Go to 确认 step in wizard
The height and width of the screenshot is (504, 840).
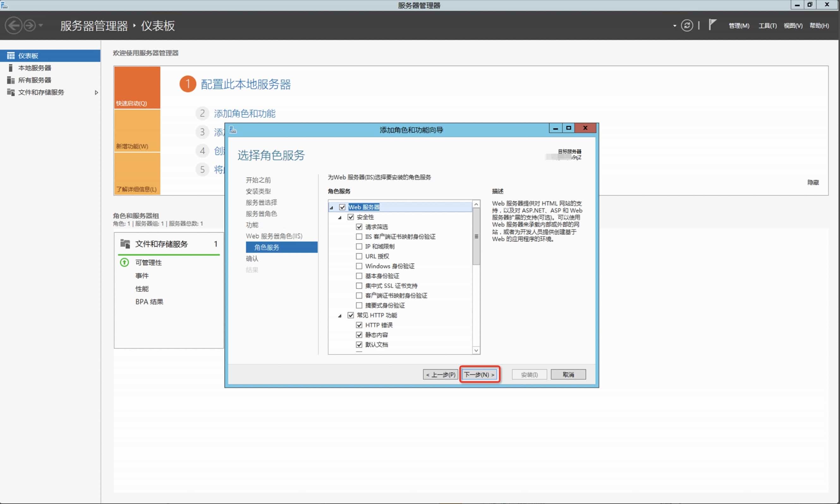coord(252,258)
